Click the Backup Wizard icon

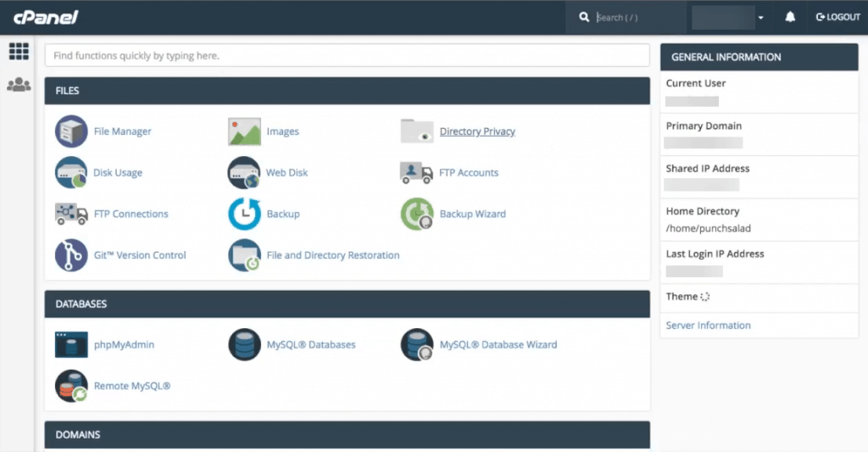pos(417,214)
